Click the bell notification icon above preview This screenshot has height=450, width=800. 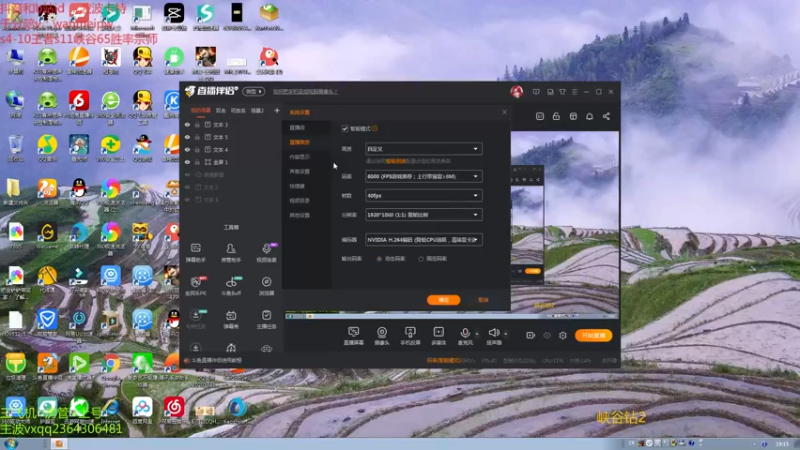coord(589,116)
